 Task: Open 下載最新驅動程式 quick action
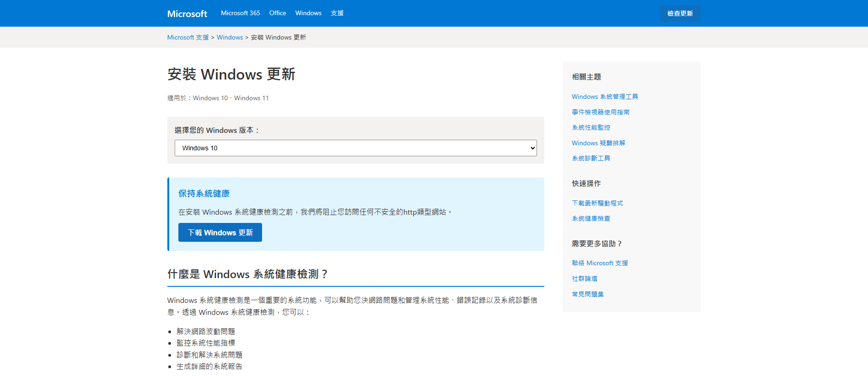tap(598, 203)
